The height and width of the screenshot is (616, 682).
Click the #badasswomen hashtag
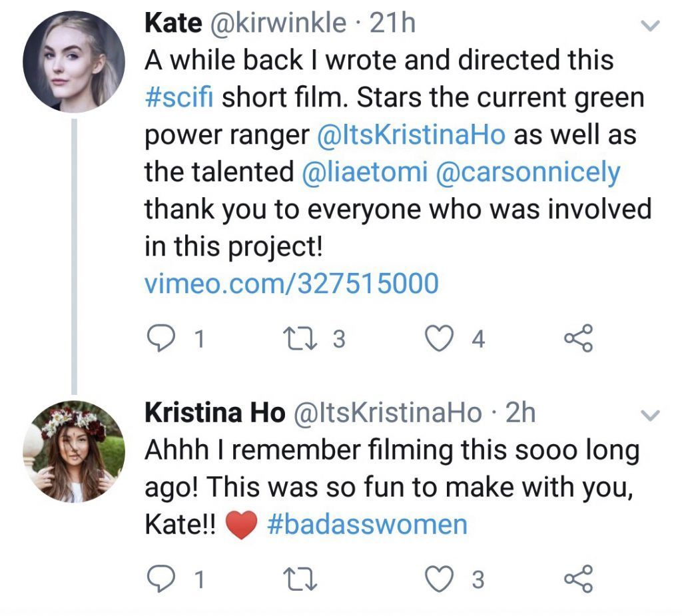coord(367,524)
